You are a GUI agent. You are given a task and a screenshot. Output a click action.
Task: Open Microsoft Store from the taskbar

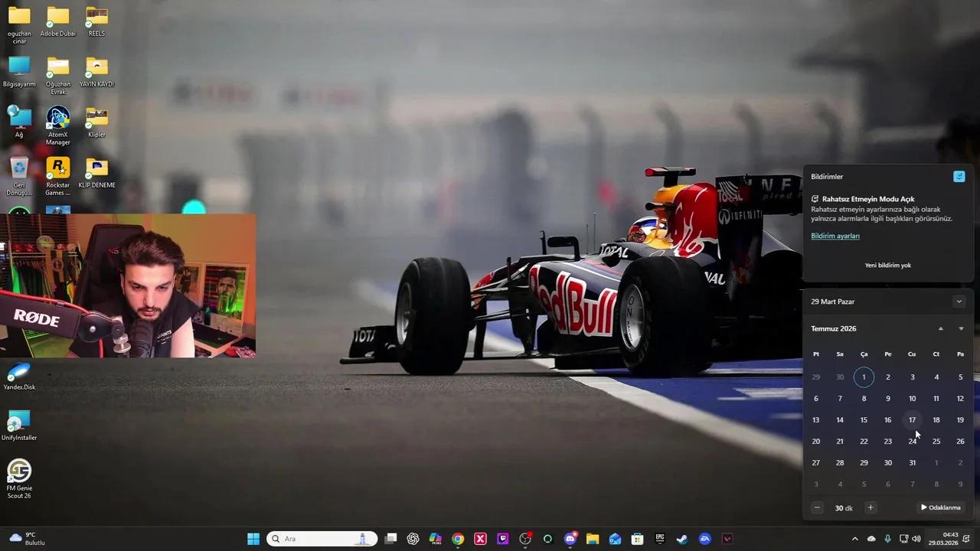[x=637, y=539]
